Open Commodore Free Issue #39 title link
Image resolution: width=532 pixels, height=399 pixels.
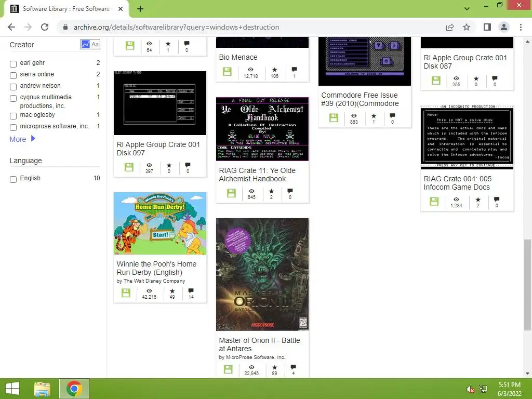[x=360, y=99]
